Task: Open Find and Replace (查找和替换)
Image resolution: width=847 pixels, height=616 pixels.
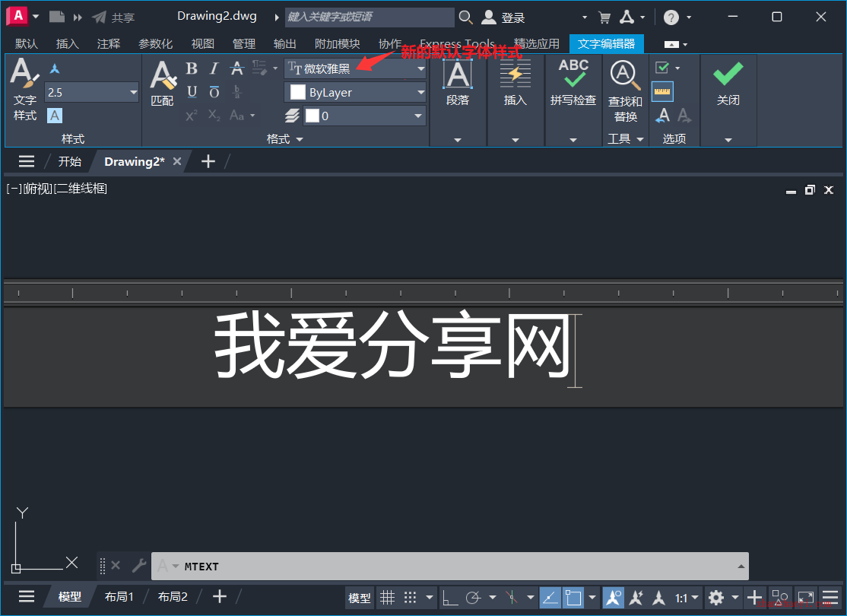Action: point(625,90)
